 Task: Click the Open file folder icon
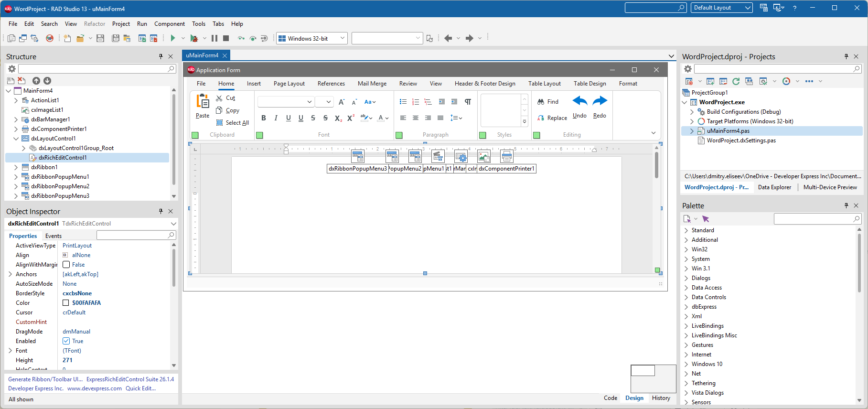click(80, 38)
